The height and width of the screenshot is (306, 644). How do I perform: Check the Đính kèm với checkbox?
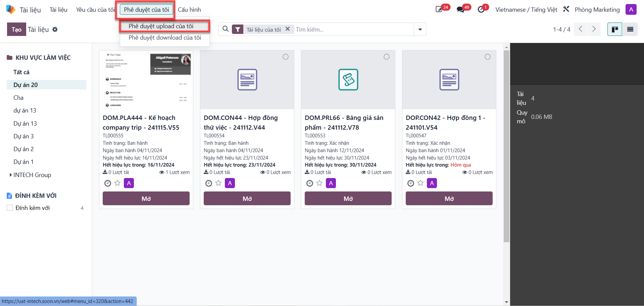(x=10, y=208)
